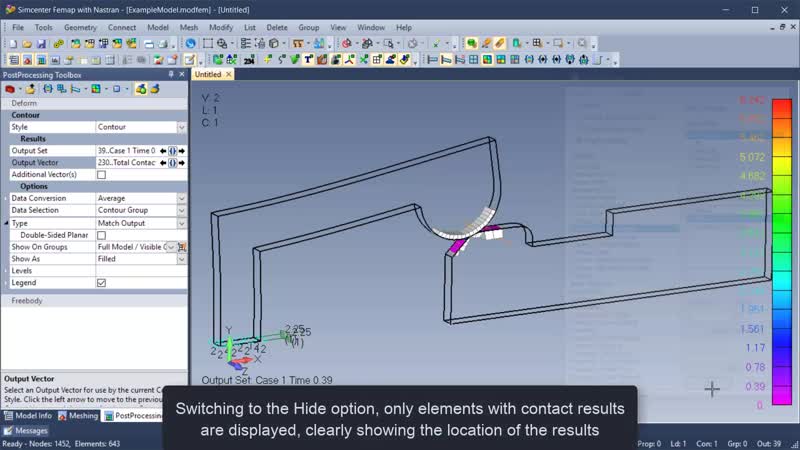This screenshot has height=450, width=800.
Task: Click the 'T' text annotation icon
Action: (x=308, y=60)
